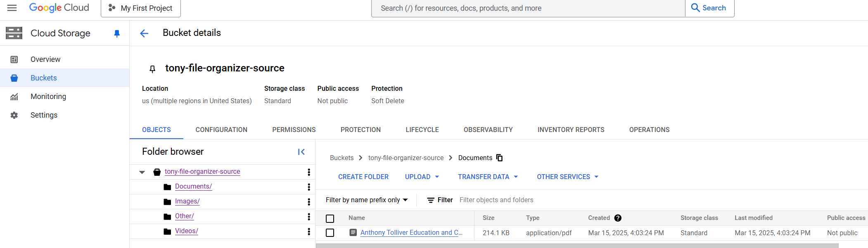Image resolution: width=868 pixels, height=248 pixels.
Task: Copy the Documents path with copy icon
Action: tap(499, 158)
